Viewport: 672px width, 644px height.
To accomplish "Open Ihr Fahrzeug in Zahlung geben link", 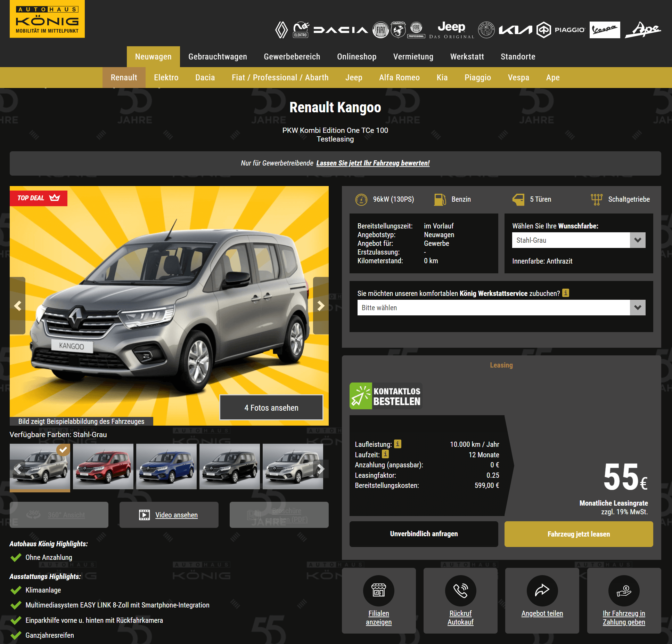I will [624, 618].
